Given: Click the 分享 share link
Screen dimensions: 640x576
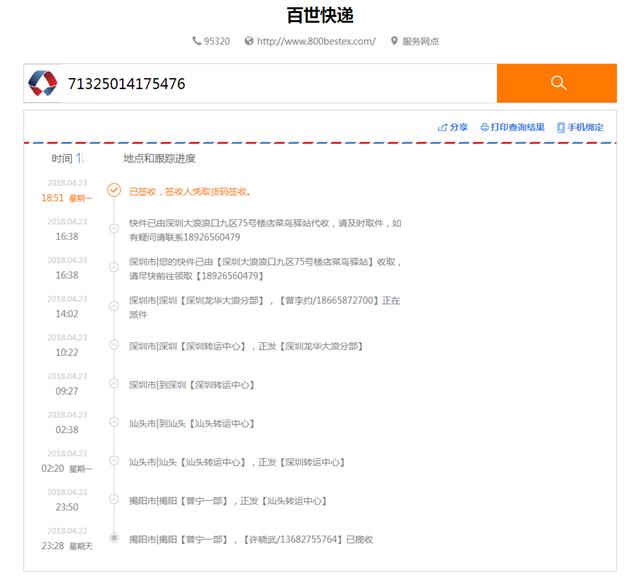Looking at the screenshot, I should tap(458, 127).
